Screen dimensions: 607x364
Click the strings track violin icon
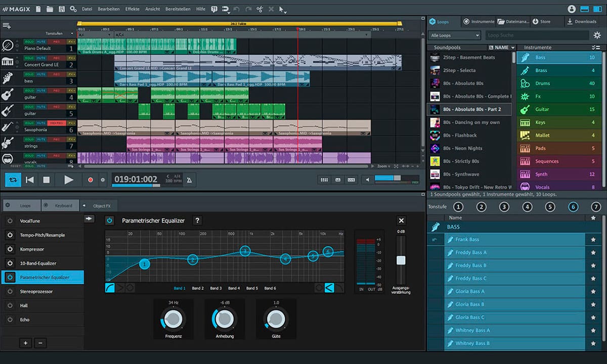coord(8,143)
